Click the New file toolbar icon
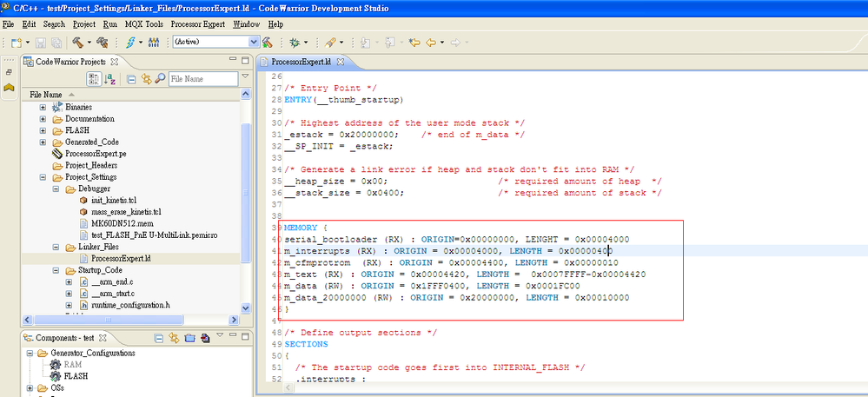The image size is (868, 397). coord(16,42)
